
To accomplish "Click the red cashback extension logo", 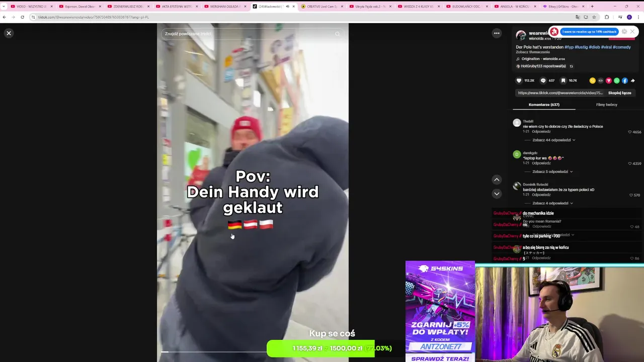I will click(x=554, y=32).
